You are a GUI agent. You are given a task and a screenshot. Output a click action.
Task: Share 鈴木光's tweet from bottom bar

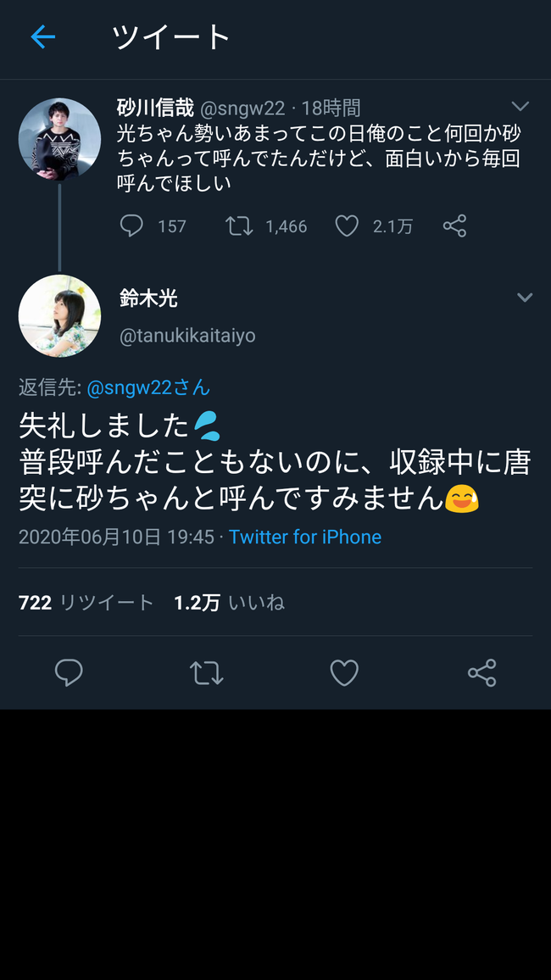pos(482,673)
